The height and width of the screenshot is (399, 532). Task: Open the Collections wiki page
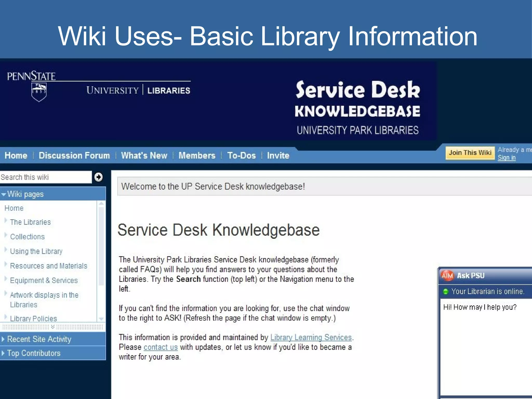(x=27, y=237)
